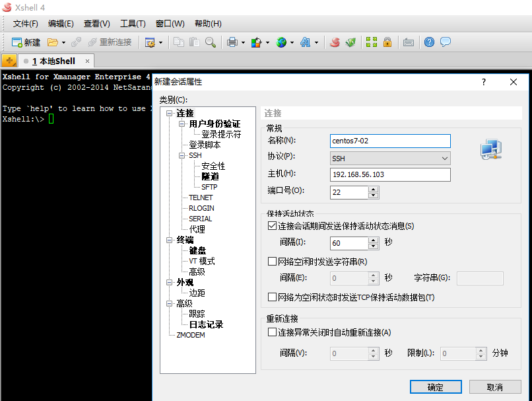
Task: Open Help via blue question mark icon
Action: tap(429, 42)
